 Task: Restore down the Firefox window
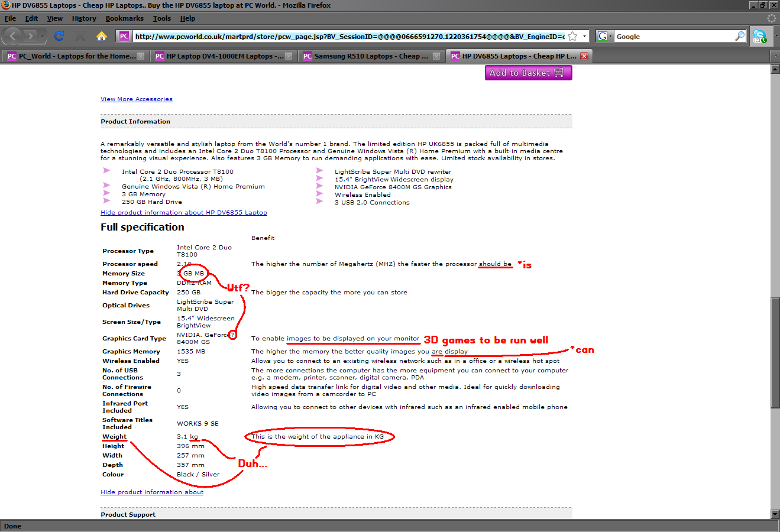(x=763, y=5)
